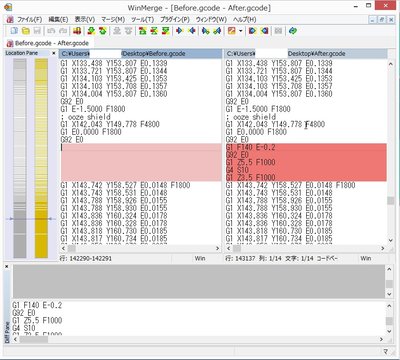Open the 編集(E) menu
The height and width of the screenshot is (360, 400).
pyautogui.click(x=58, y=19)
